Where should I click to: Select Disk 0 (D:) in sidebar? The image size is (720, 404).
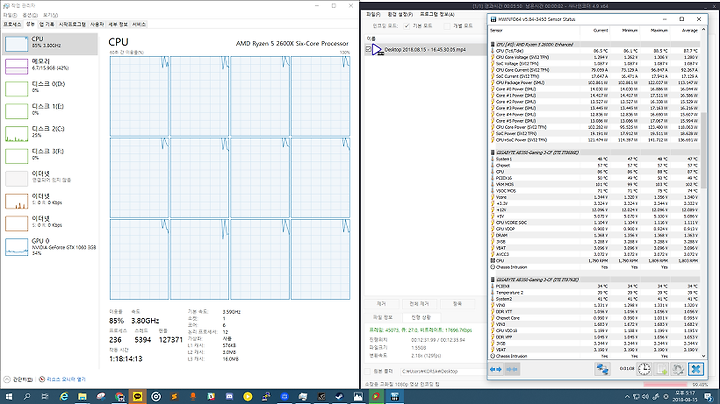click(x=50, y=89)
